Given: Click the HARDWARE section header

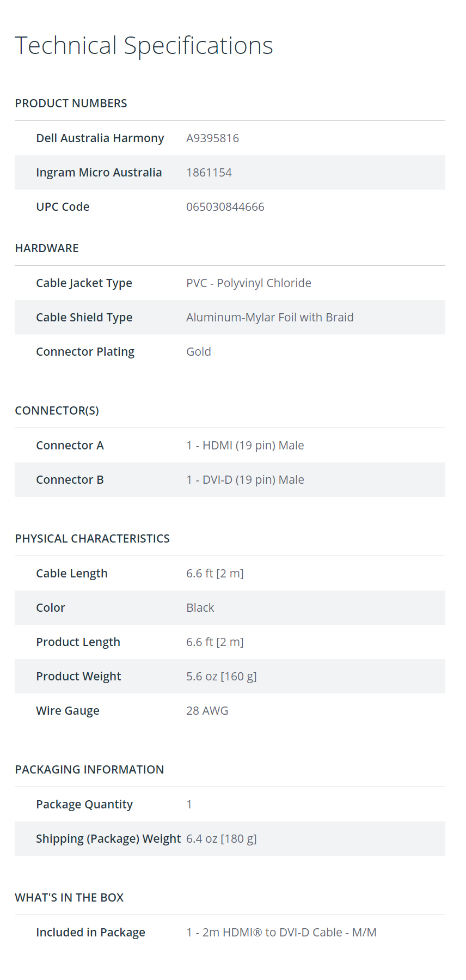Looking at the screenshot, I should pos(47,248).
